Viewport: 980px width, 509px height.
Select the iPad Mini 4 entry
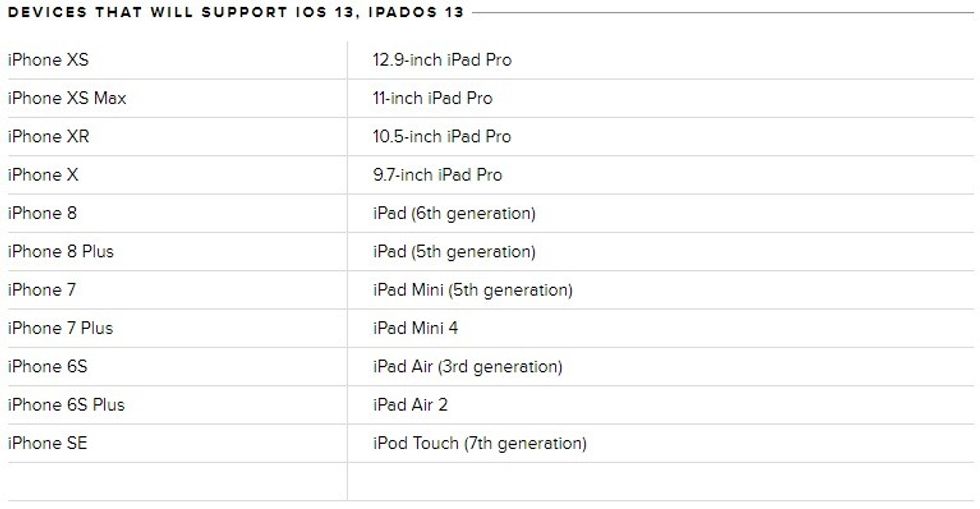point(415,328)
